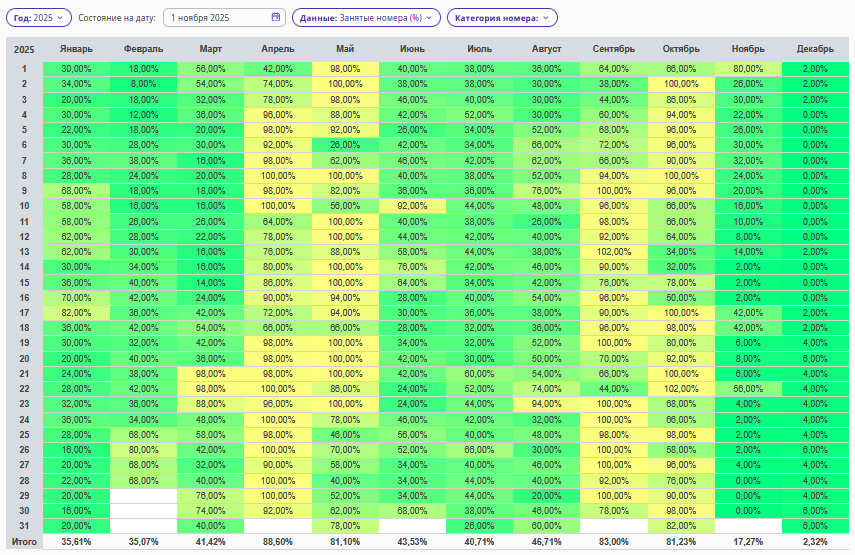Screen dimensions: 855x555
Task: Click November day 12 cell 8,00%
Action: click(748, 237)
